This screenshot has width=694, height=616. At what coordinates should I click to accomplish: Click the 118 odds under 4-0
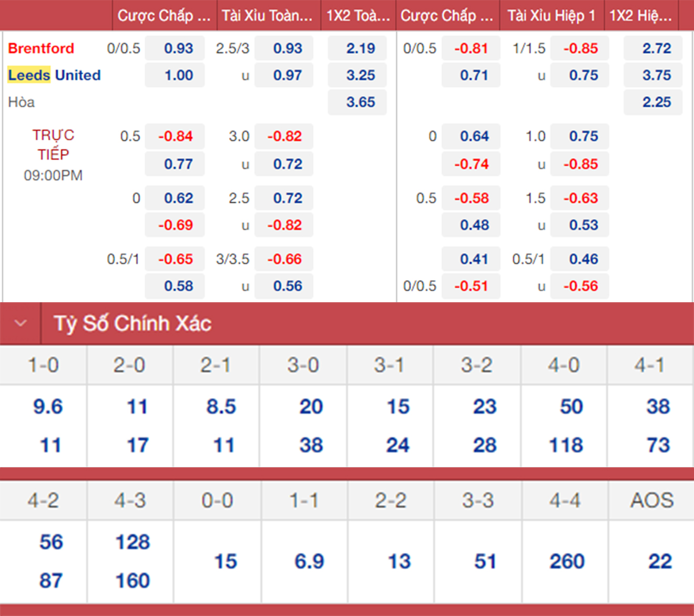[566, 445]
